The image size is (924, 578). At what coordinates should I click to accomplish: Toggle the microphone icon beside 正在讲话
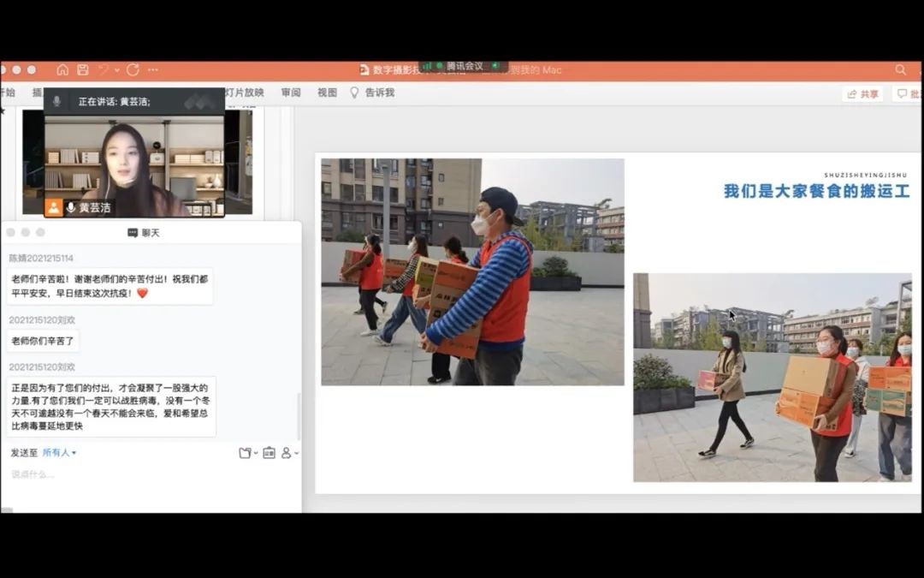[x=57, y=101]
